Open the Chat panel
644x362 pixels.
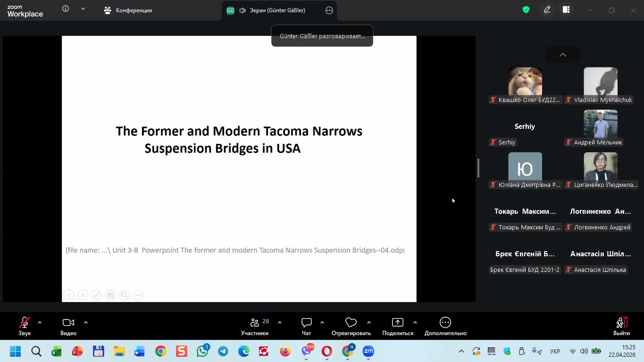click(306, 327)
